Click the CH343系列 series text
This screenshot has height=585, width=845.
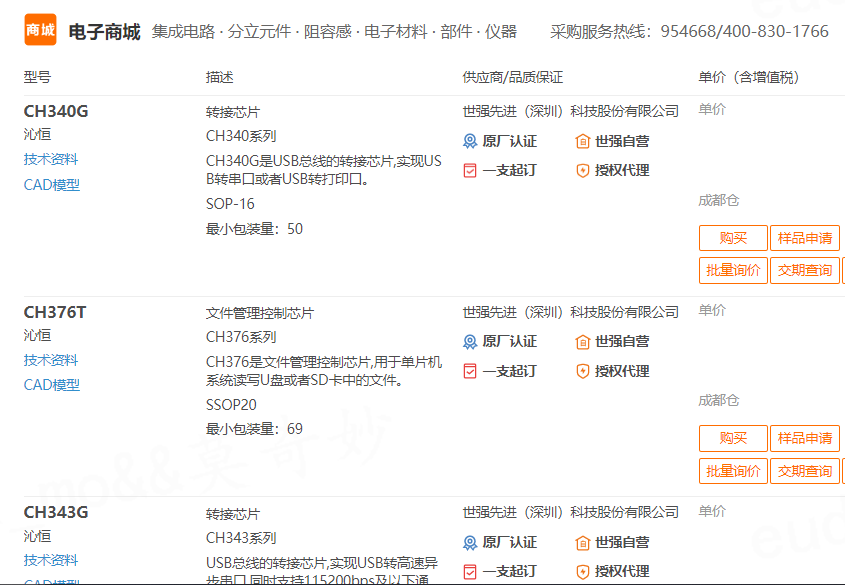(x=241, y=538)
